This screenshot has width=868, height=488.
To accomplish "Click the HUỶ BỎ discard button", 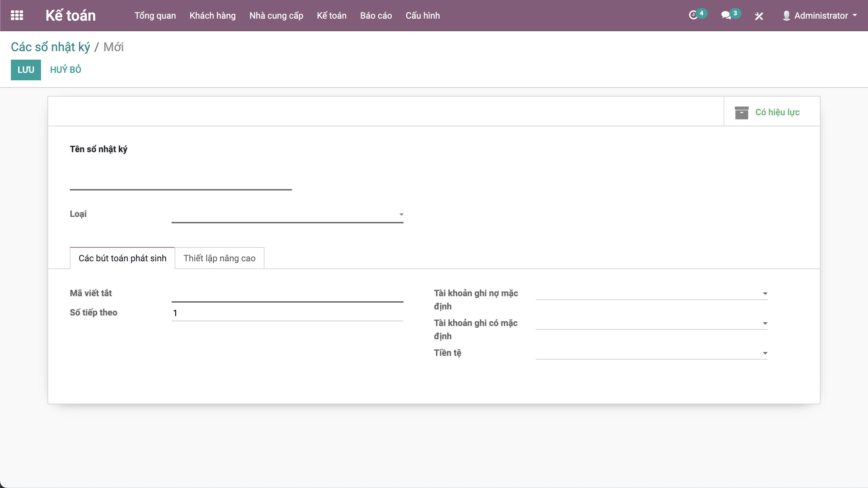I will [x=65, y=70].
